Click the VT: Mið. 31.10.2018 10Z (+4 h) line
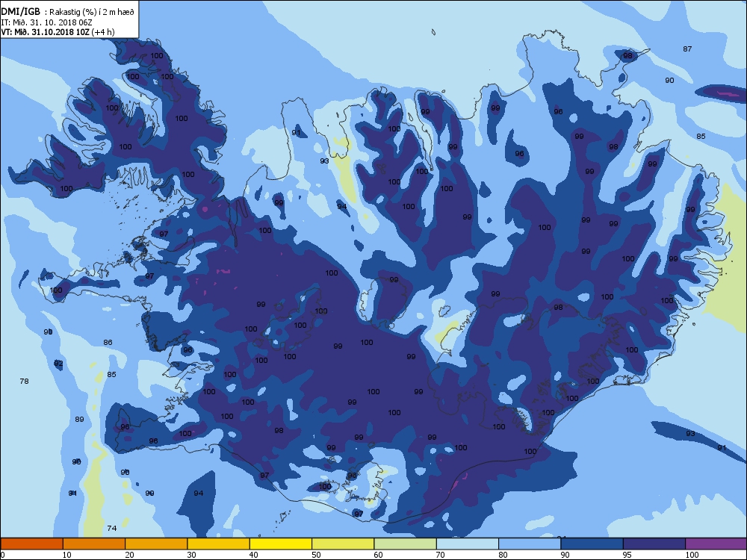 point(58,32)
